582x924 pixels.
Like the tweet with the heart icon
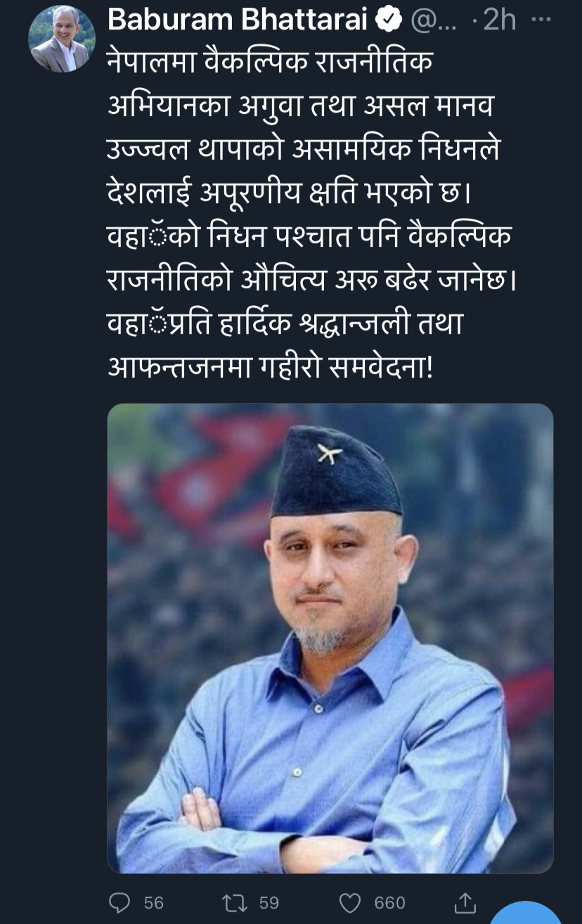pyautogui.click(x=349, y=902)
